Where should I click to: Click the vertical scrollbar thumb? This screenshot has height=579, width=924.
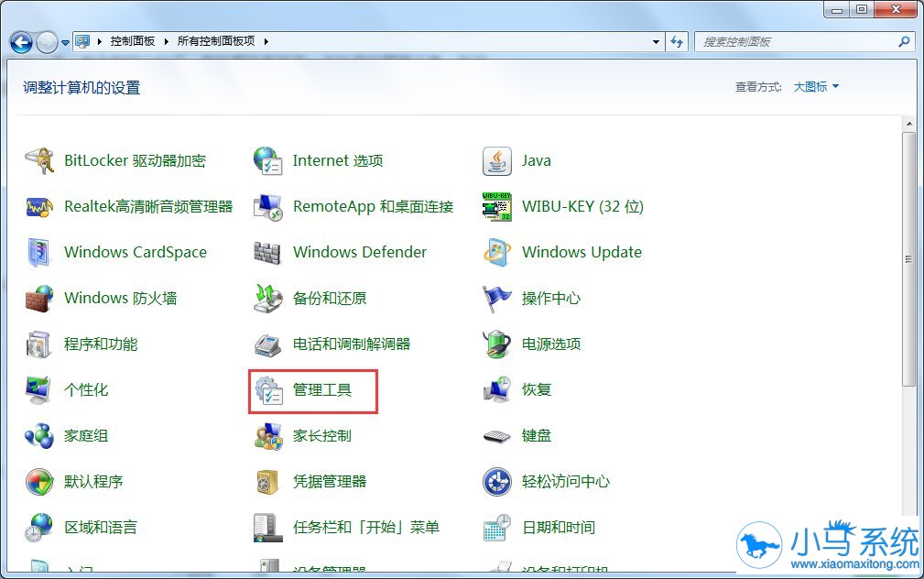908,259
